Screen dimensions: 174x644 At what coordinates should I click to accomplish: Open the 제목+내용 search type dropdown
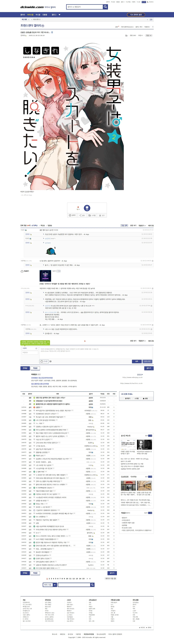coord(50,585)
